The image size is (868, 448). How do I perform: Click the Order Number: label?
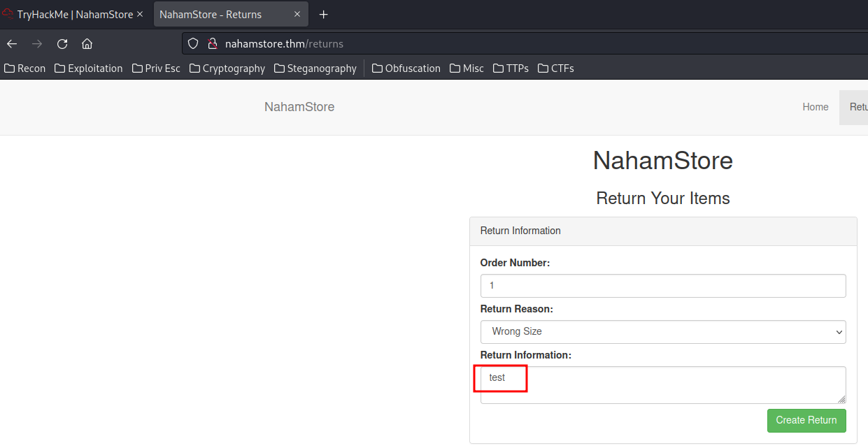tap(515, 263)
